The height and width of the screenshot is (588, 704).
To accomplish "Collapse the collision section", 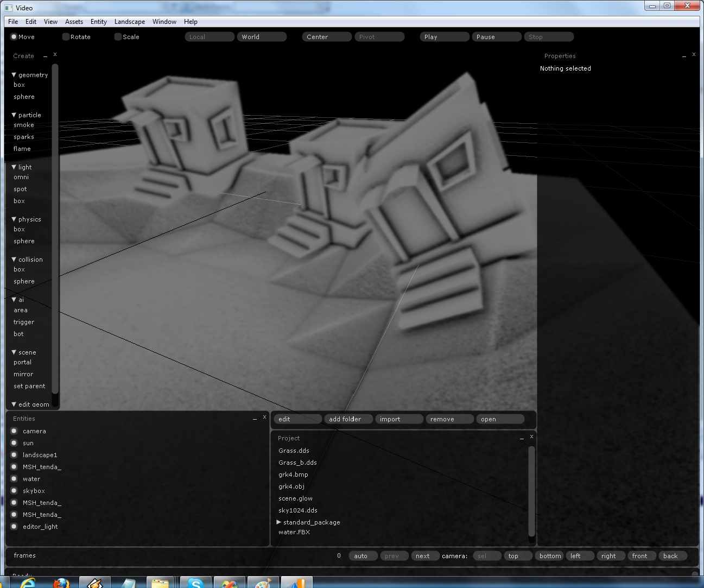I will pyautogui.click(x=14, y=260).
